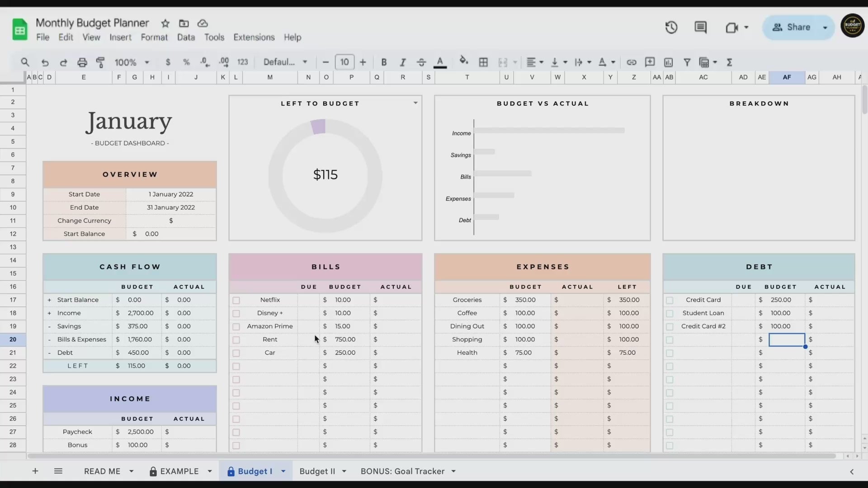
Task: Open version history clock icon
Action: point(671,28)
